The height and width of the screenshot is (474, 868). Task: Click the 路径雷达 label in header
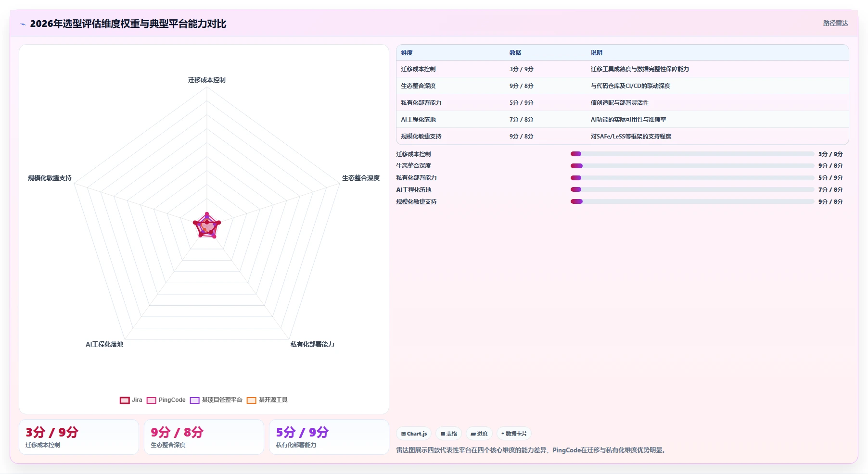[x=835, y=23]
